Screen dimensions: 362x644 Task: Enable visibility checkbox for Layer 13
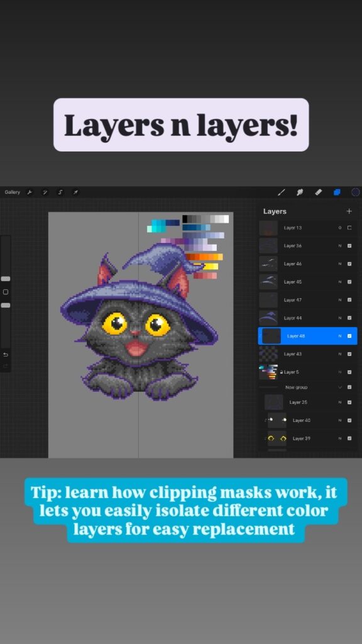point(349,228)
